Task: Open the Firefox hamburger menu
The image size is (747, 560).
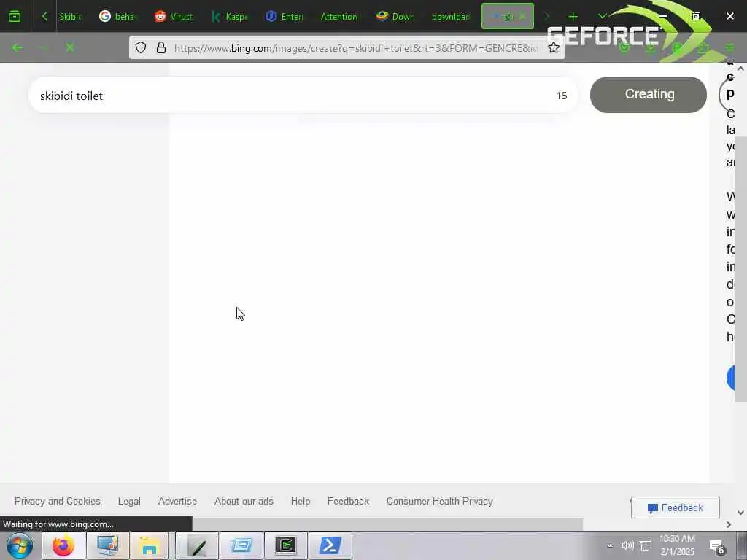Action: click(x=729, y=47)
